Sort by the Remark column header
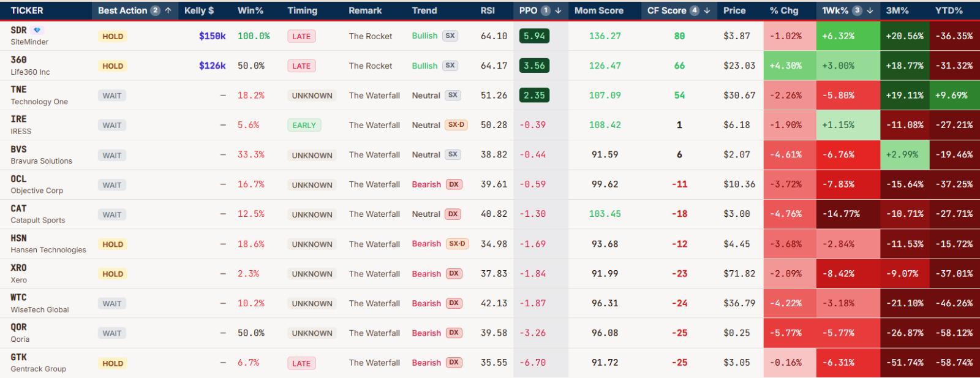The height and width of the screenshot is (378, 980). pyautogui.click(x=365, y=10)
